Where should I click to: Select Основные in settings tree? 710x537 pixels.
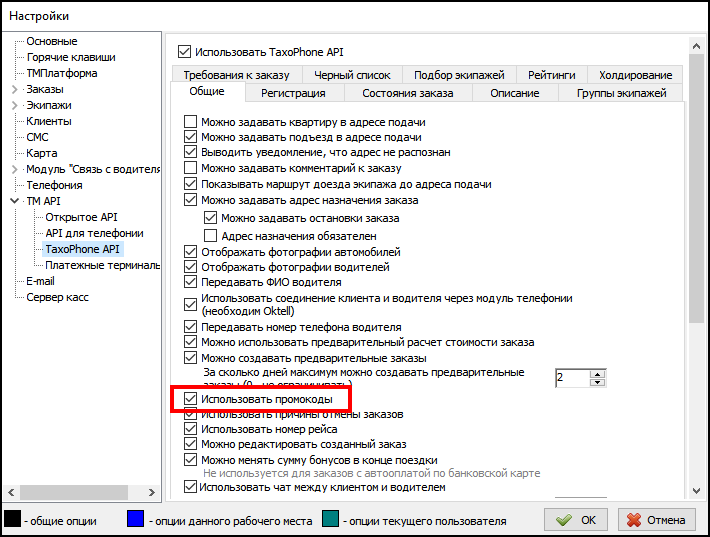point(52,41)
